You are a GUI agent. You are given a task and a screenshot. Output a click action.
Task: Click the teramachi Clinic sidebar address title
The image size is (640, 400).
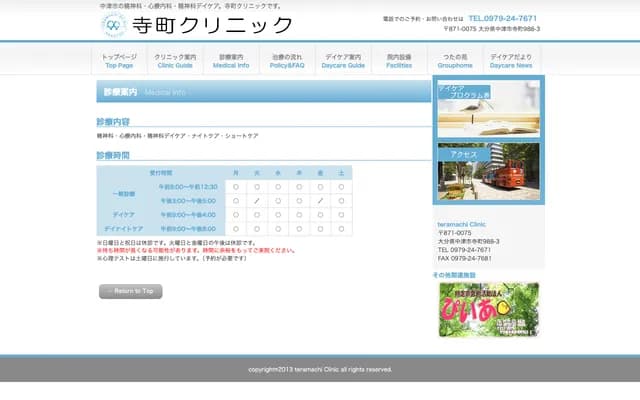(x=461, y=223)
